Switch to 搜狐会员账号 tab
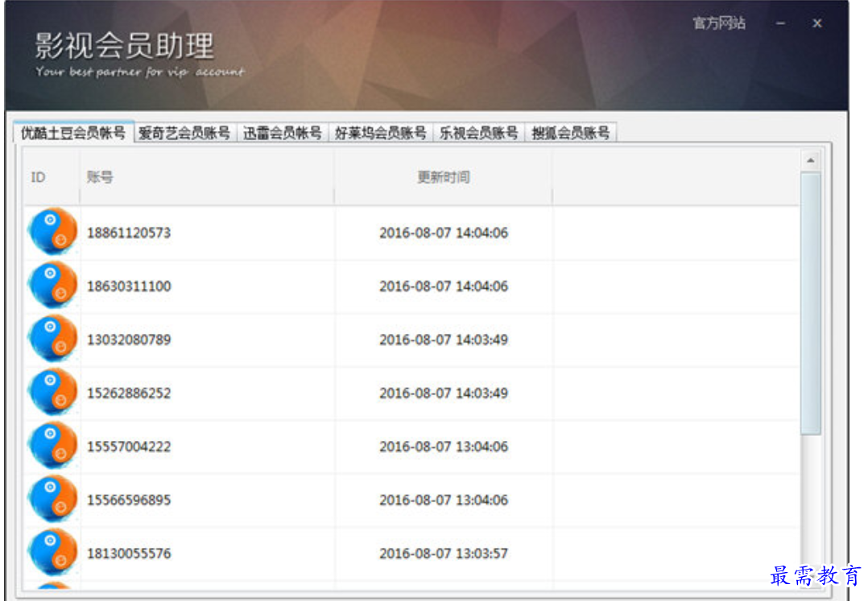The height and width of the screenshot is (601, 868). pyautogui.click(x=571, y=133)
